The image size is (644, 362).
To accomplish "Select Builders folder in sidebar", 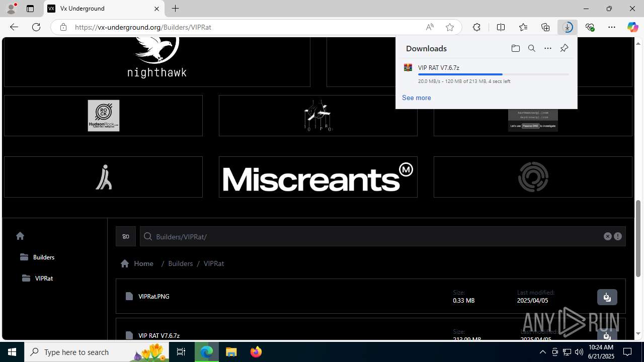I will pyautogui.click(x=37, y=257).
